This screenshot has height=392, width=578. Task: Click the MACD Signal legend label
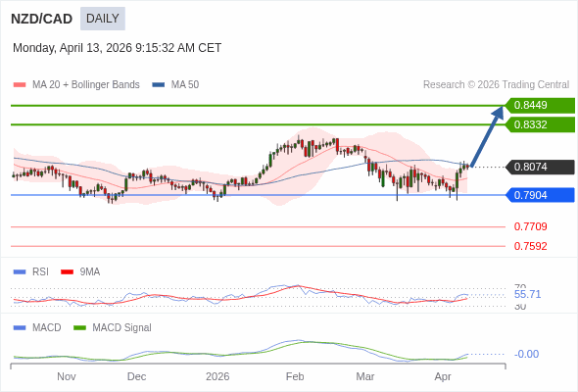coord(122,328)
